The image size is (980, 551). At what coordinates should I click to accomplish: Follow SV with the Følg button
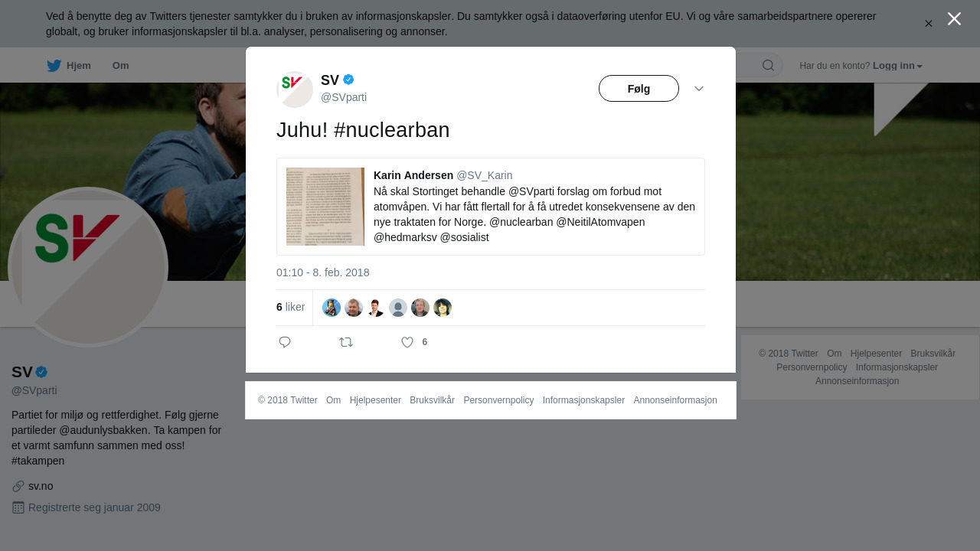tap(639, 89)
